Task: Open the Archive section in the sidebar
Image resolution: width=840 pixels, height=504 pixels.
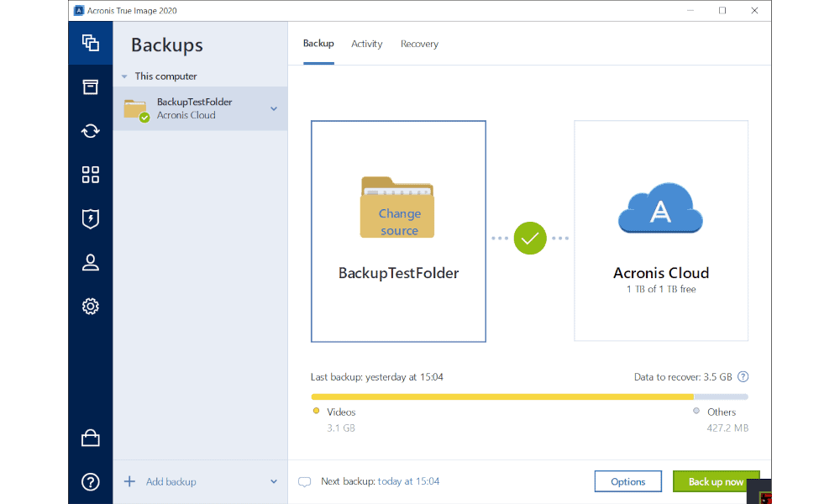Action: [x=91, y=87]
